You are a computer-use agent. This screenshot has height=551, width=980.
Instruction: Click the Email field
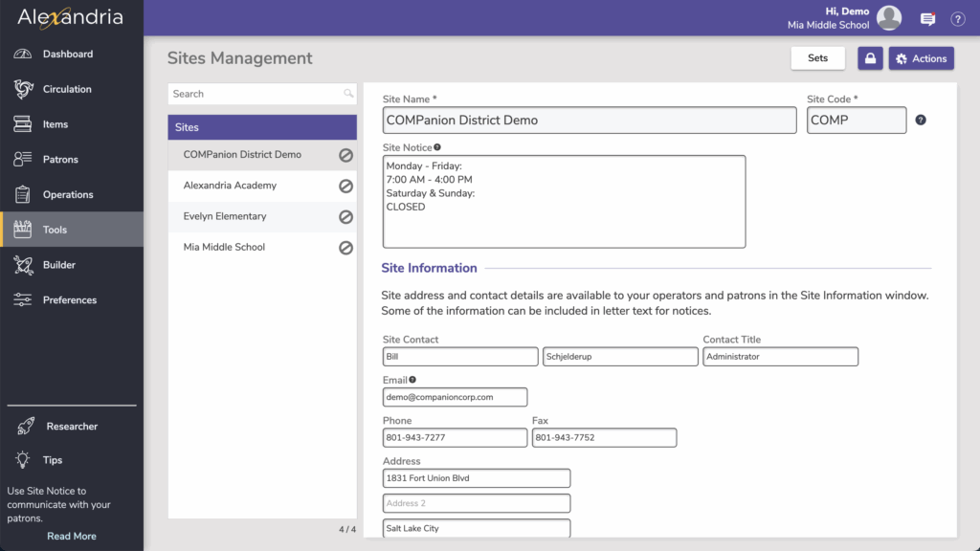455,397
